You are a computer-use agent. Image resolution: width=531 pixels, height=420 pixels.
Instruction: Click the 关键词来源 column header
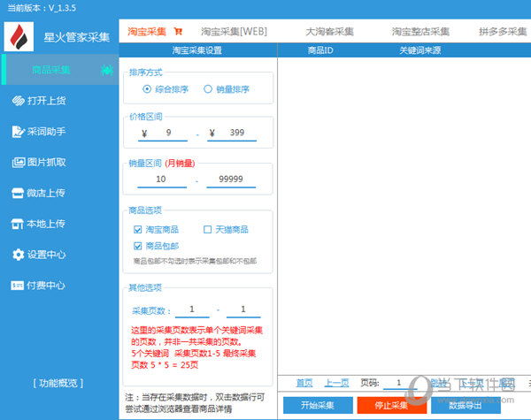pyautogui.click(x=419, y=50)
